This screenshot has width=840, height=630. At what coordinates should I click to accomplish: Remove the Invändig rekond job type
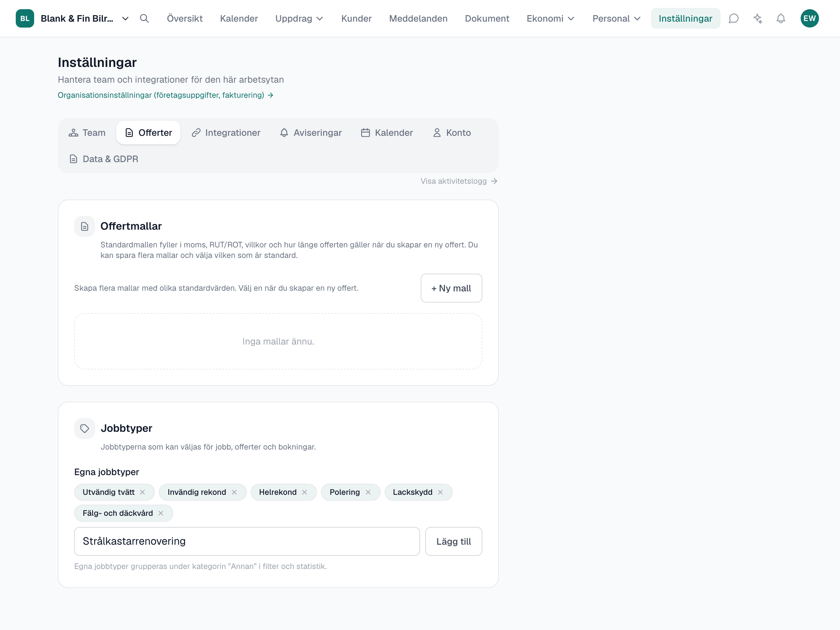pos(234,492)
